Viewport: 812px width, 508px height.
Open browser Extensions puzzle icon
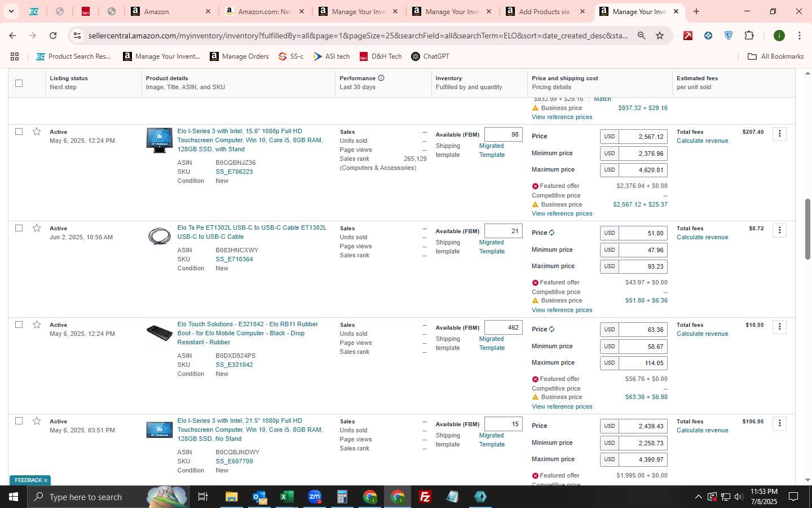coord(749,36)
